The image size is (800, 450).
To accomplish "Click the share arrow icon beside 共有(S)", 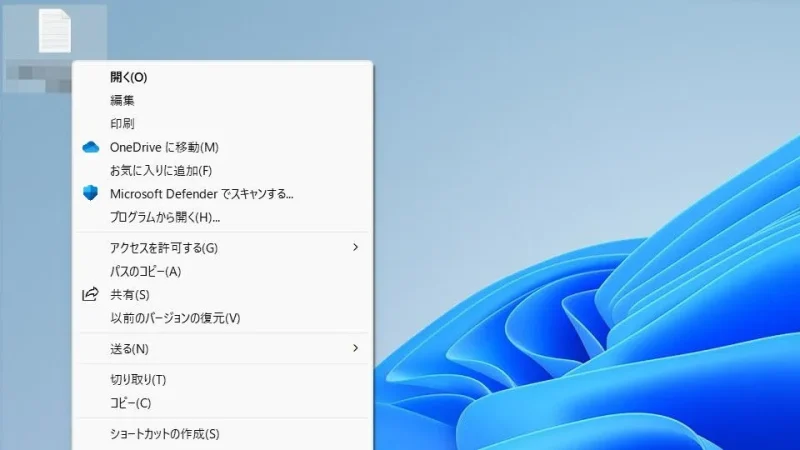I will tap(90, 294).
